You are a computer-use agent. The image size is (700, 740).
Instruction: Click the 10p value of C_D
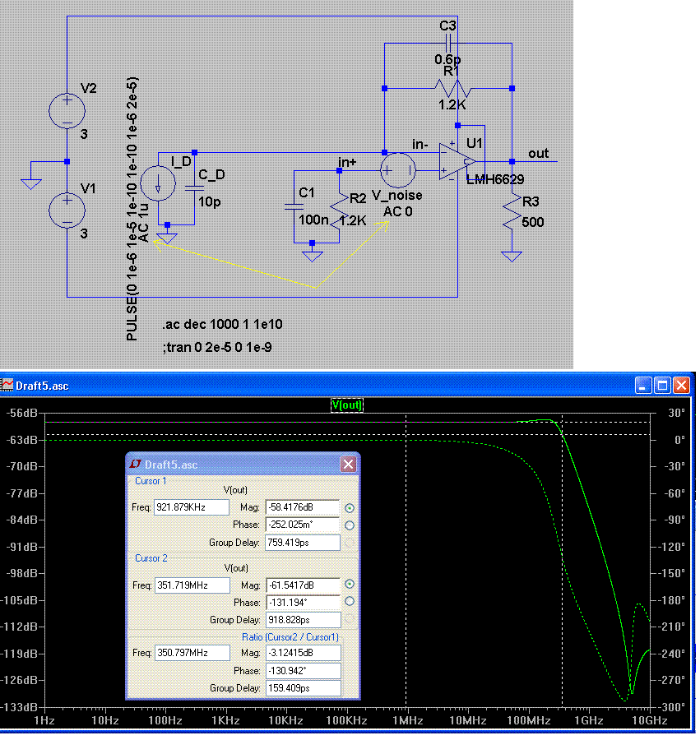[210, 202]
